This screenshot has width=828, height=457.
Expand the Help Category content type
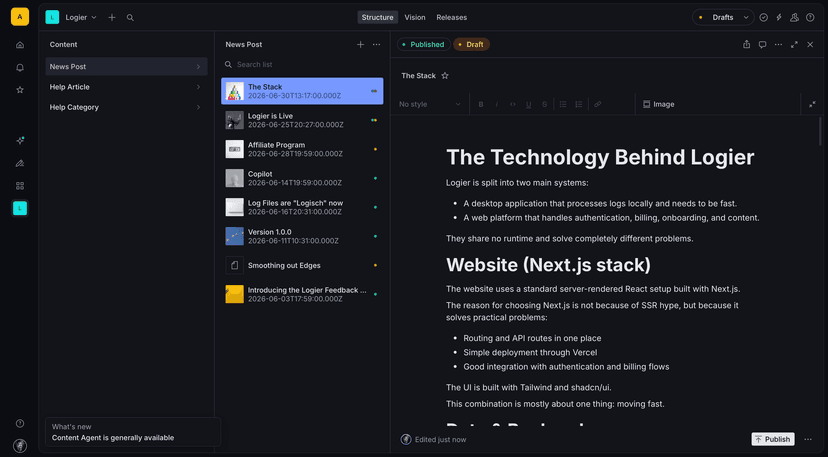(x=126, y=107)
